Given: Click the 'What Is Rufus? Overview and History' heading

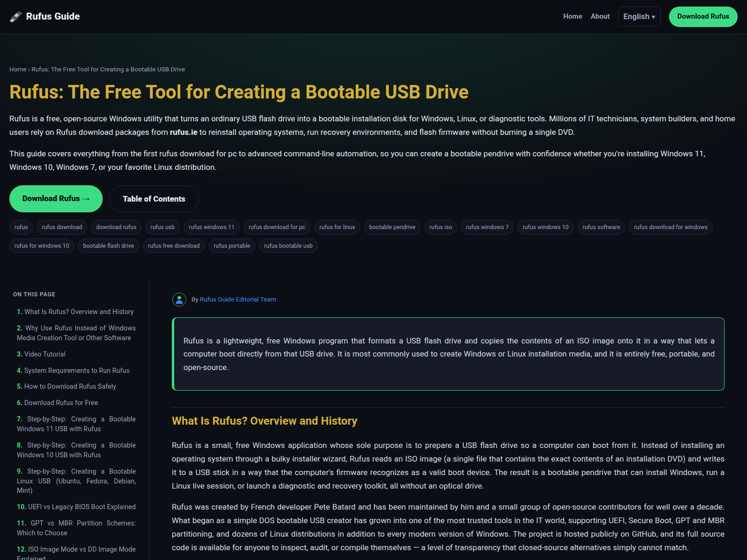Looking at the screenshot, I should (x=264, y=421).
